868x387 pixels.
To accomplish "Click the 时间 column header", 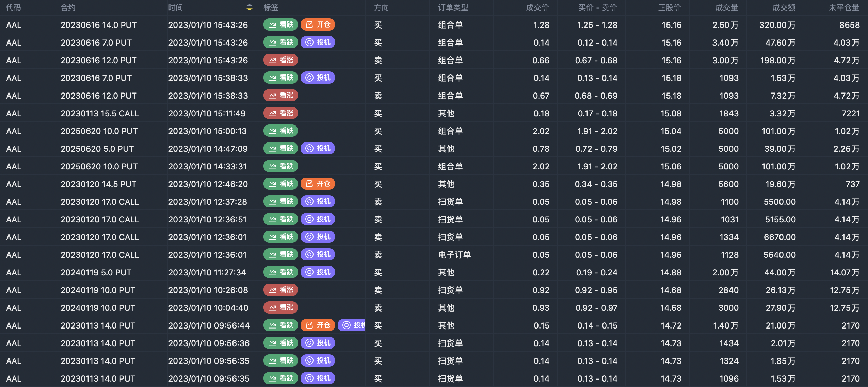I will [176, 7].
